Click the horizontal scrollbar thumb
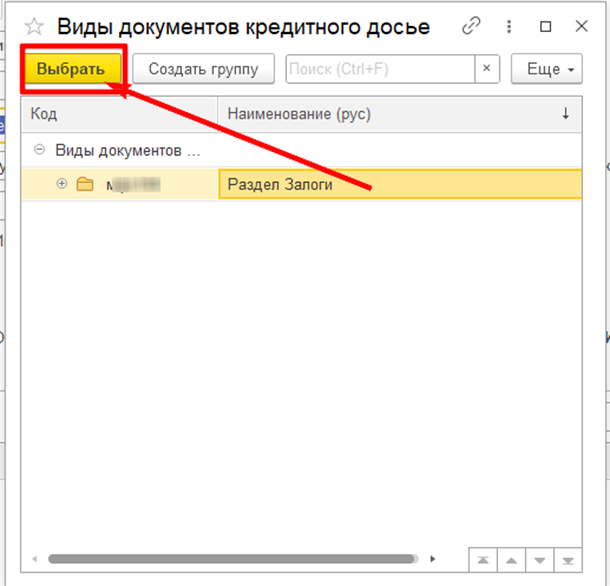Viewport: 610px width, 586px height. click(233, 559)
